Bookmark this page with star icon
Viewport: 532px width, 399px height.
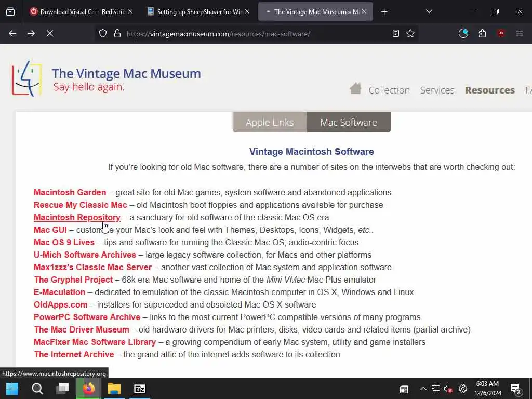pos(410,33)
